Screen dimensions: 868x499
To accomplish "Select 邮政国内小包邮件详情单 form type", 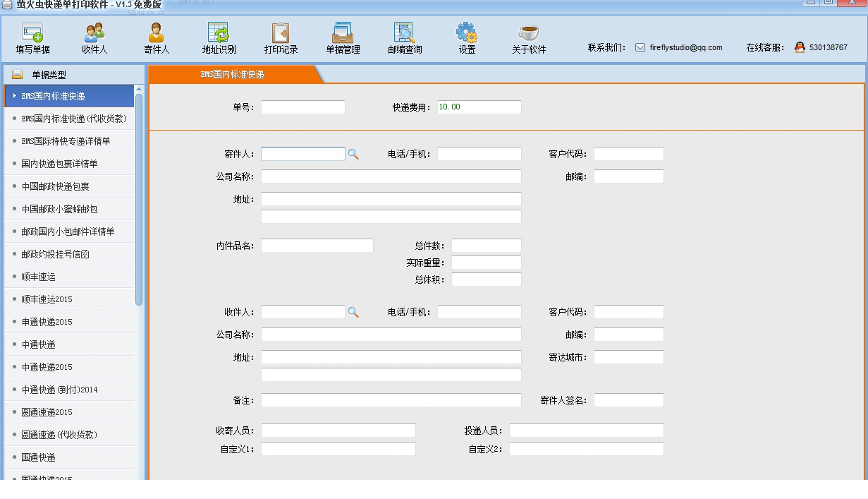I will pos(69,232).
